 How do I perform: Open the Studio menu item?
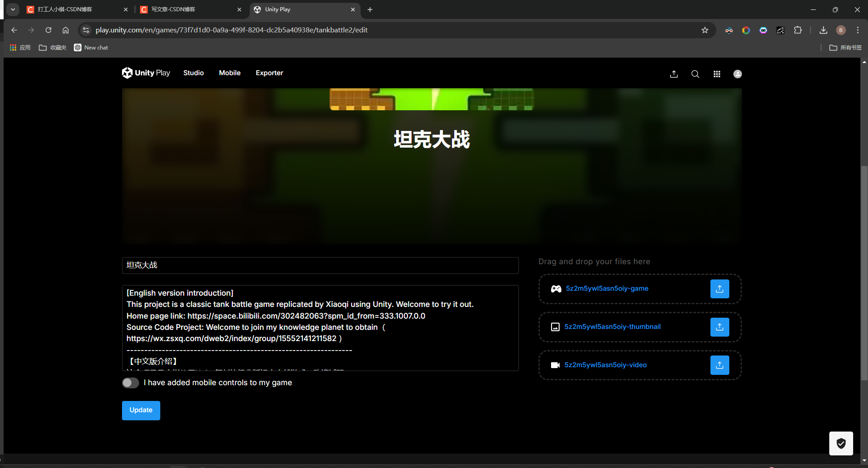click(x=194, y=73)
